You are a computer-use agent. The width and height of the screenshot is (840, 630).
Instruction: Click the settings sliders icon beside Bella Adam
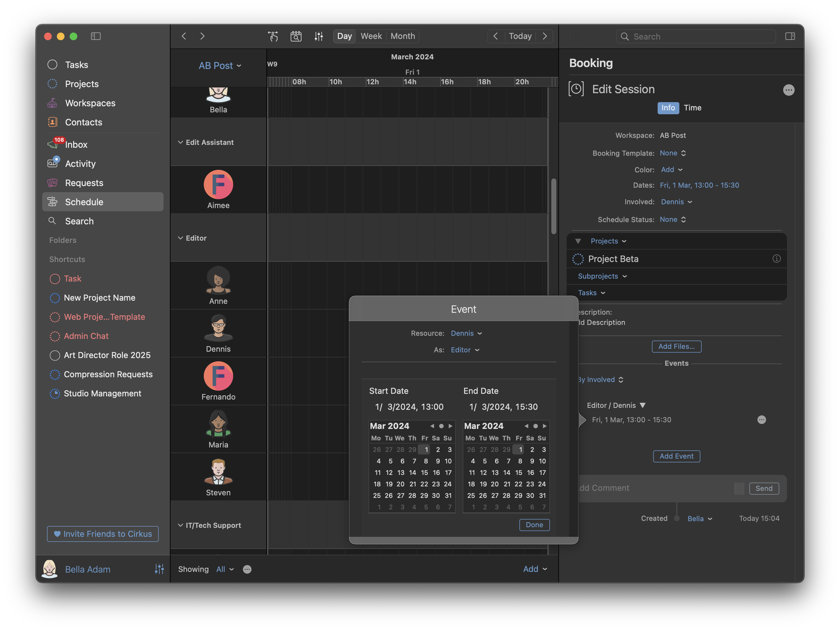159,569
